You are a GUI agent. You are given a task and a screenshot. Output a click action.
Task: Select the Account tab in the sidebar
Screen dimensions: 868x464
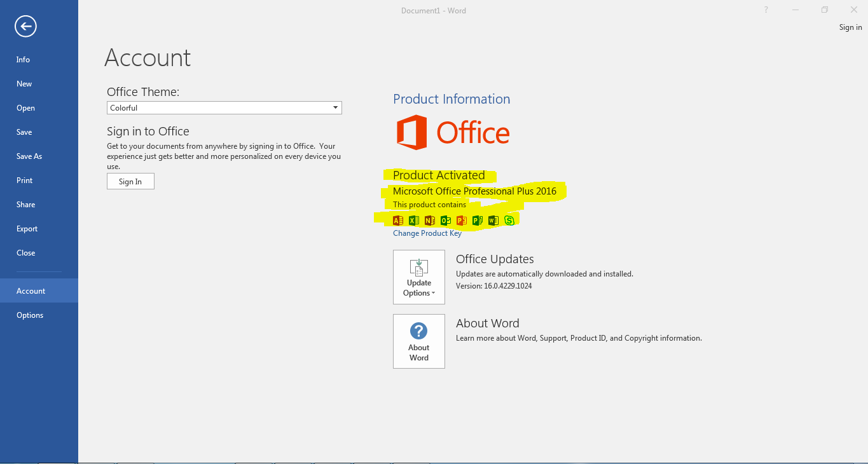tap(39, 290)
